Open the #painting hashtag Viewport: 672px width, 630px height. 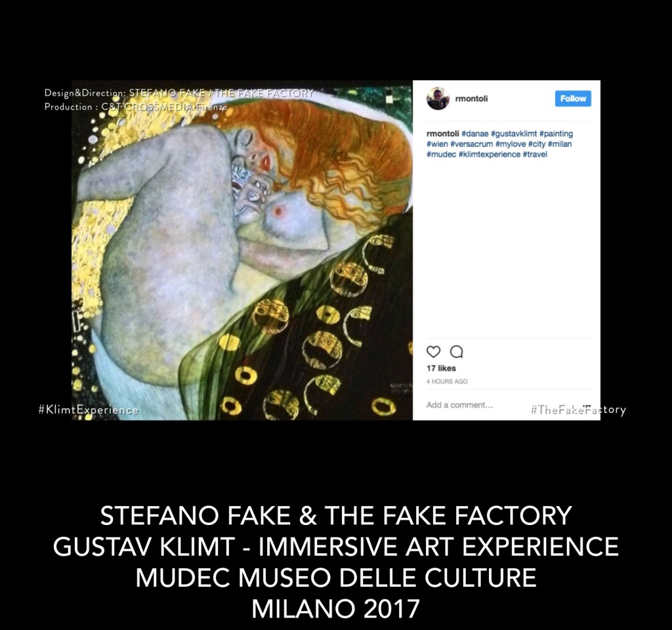pyautogui.click(x=556, y=134)
